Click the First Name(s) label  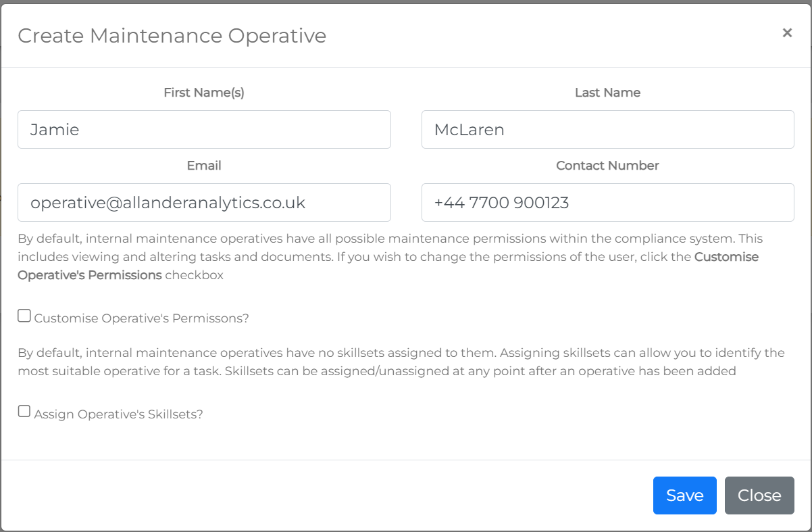pyautogui.click(x=203, y=93)
